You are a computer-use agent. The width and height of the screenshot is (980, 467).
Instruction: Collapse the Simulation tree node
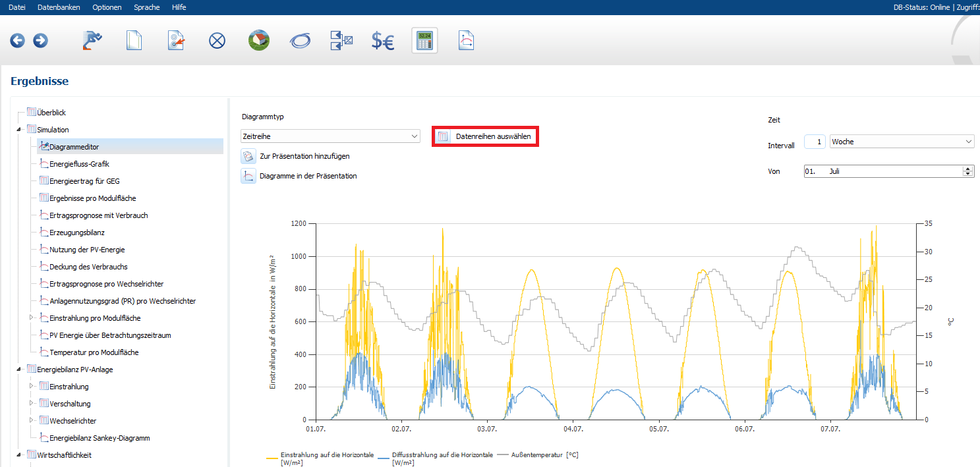click(x=18, y=130)
